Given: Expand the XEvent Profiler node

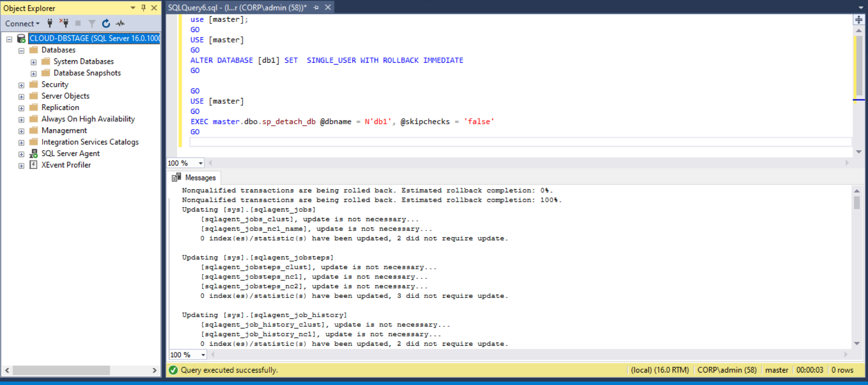Looking at the screenshot, I should (21, 165).
